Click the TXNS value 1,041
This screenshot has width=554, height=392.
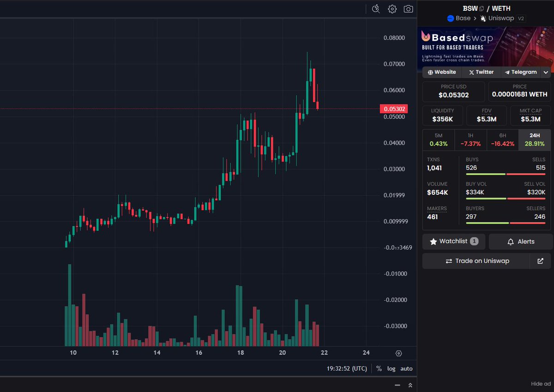click(x=435, y=168)
